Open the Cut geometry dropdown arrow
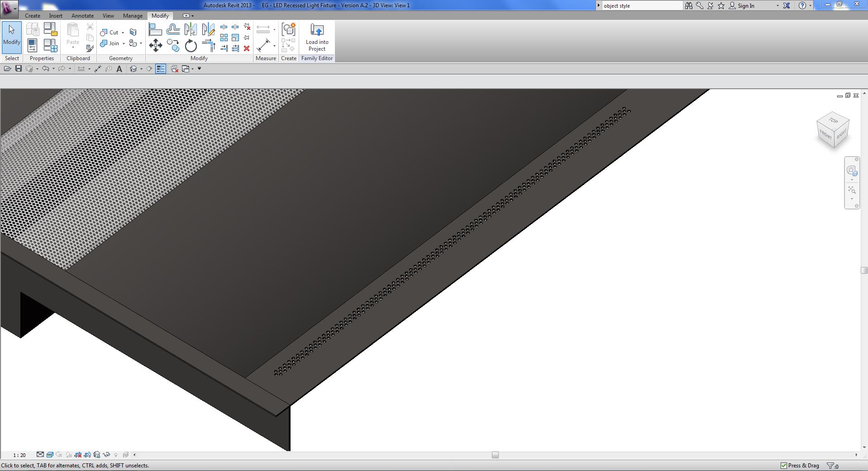Image resolution: width=868 pixels, height=471 pixels. (123, 33)
